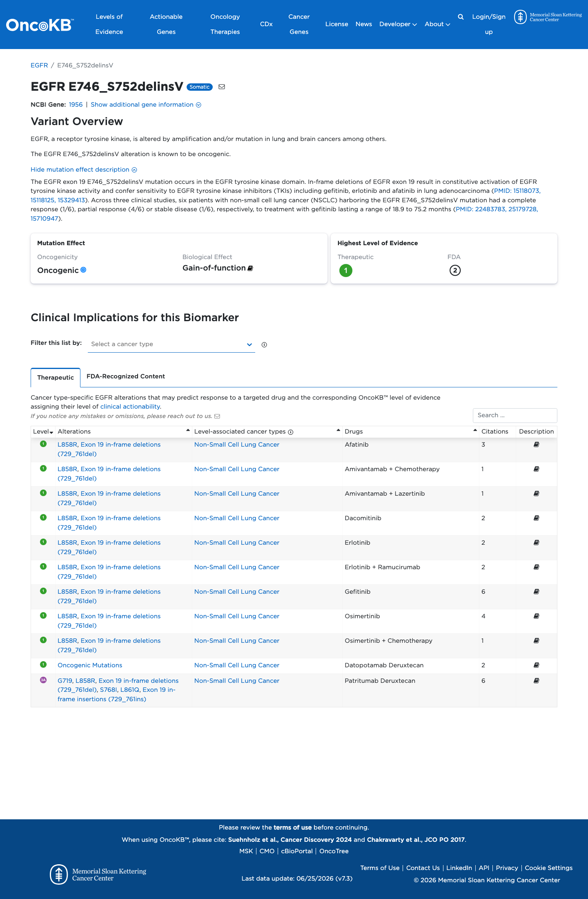Click the green Therapeutic level 1 icon

pos(345,271)
